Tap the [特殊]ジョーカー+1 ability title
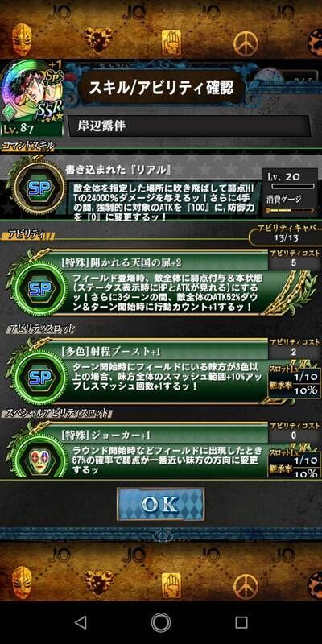The image size is (322, 644). tap(107, 435)
